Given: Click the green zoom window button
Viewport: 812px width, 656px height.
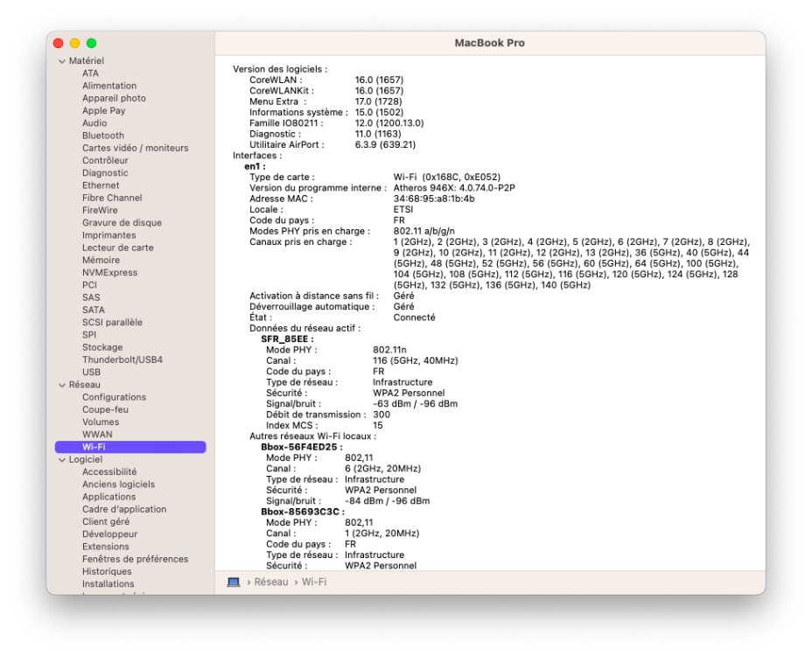Looking at the screenshot, I should [92, 44].
